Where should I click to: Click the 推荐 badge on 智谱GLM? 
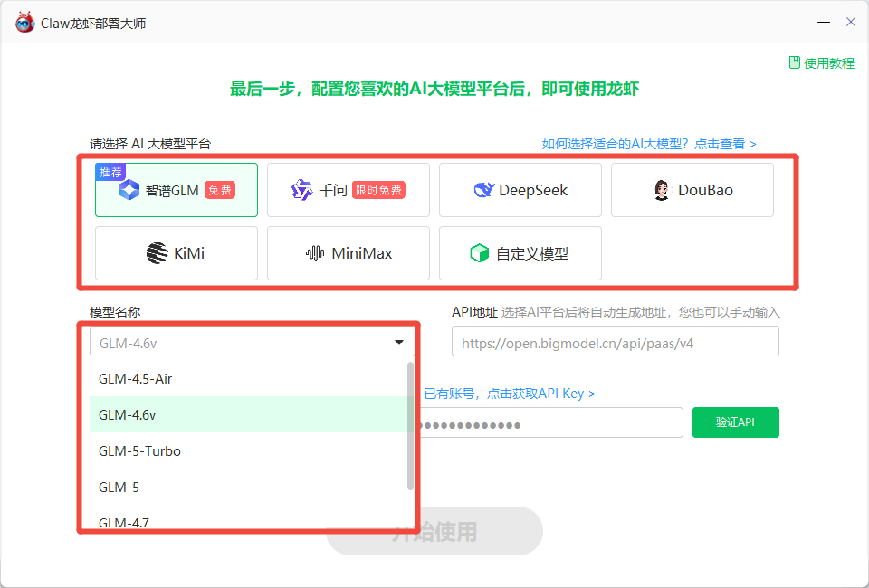[110, 172]
